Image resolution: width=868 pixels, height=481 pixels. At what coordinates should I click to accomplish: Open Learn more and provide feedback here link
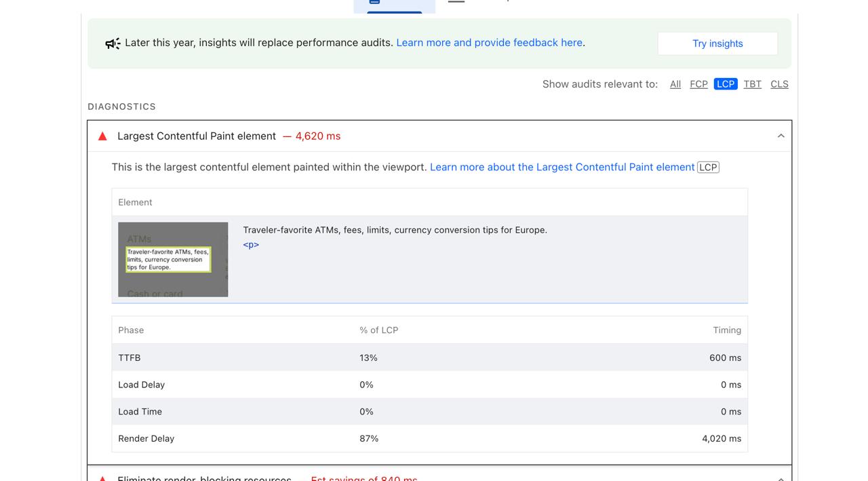[489, 43]
